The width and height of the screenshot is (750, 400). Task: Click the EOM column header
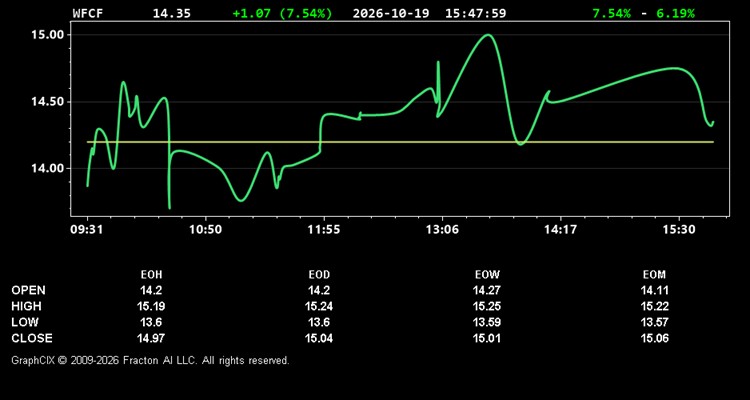click(x=654, y=275)
